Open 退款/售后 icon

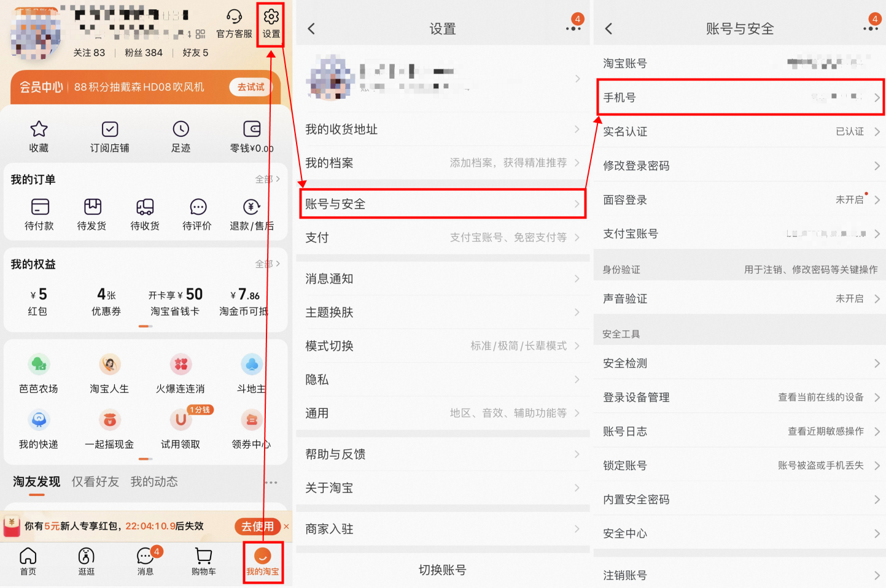(x=252, y=206)
